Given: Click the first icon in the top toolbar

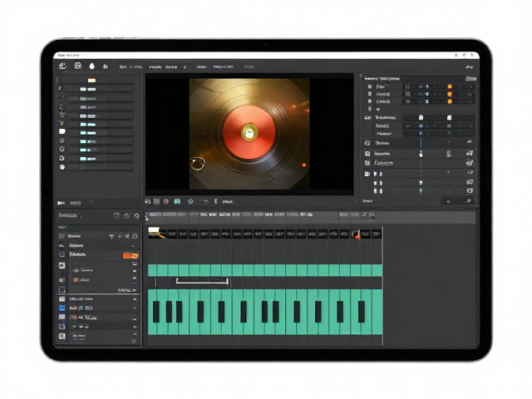Looking at the screenshot, I should coord(62,66).
